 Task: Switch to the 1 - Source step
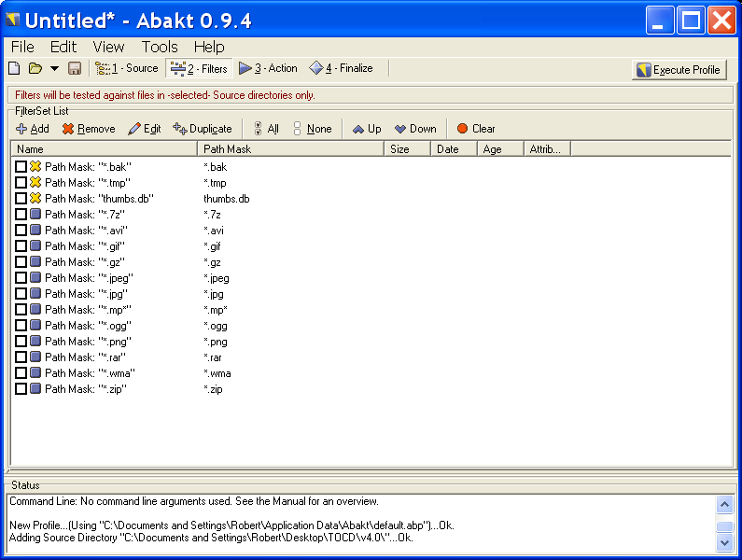pyautogui.click(x=126, y=69)
